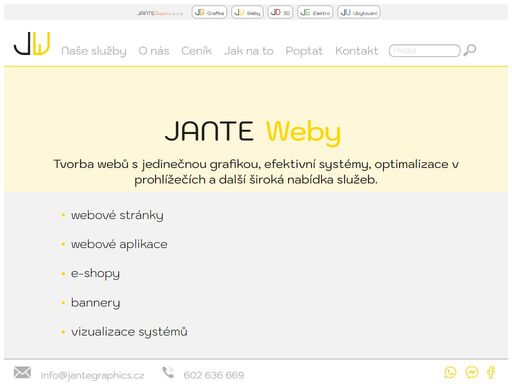Click the JANTE Weby heading
Screen dimensions: 512x384
tap(253, 132)
